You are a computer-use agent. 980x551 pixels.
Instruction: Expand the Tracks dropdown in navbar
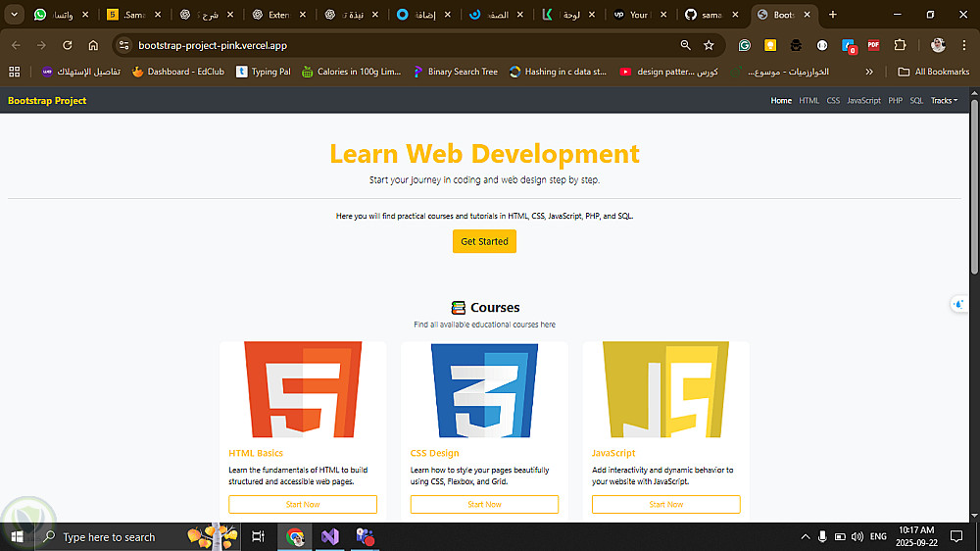(x=944, y=101)
